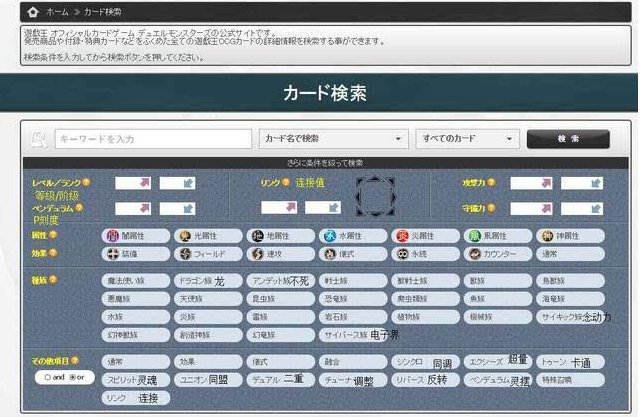Select 雷族 thunder type

tap(280, 317)
